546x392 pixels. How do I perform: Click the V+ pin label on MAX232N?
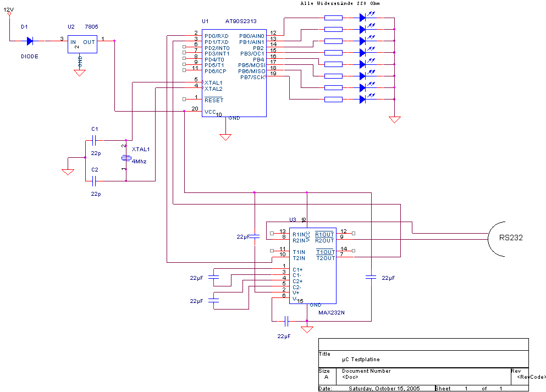(x=296, y=293)
